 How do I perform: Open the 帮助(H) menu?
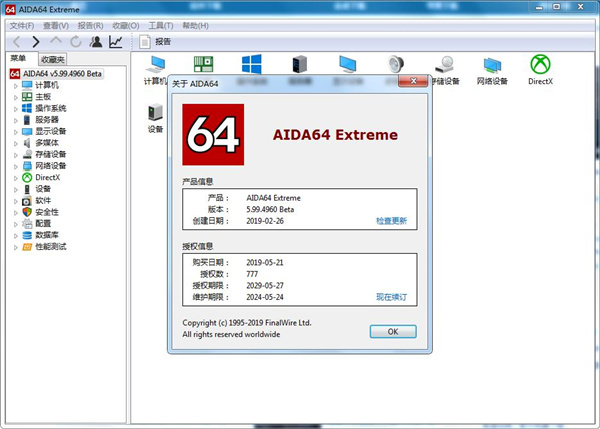coord(195,26)
